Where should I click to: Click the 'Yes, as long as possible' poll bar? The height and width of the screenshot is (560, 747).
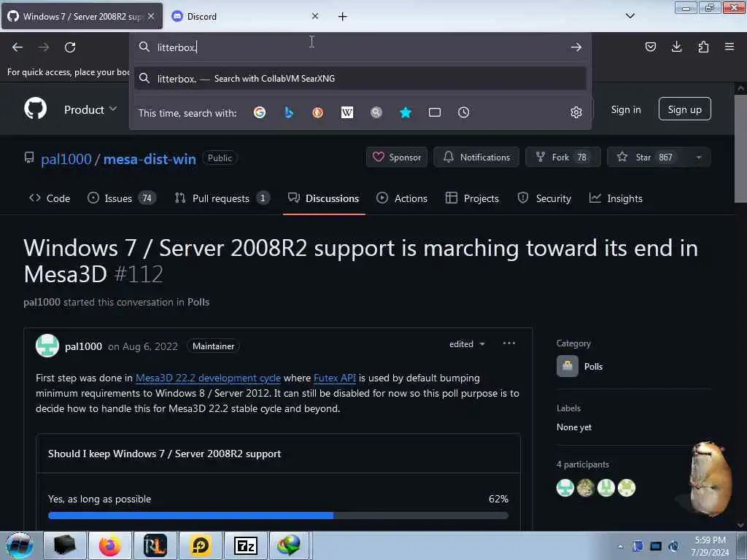[278, 516]
